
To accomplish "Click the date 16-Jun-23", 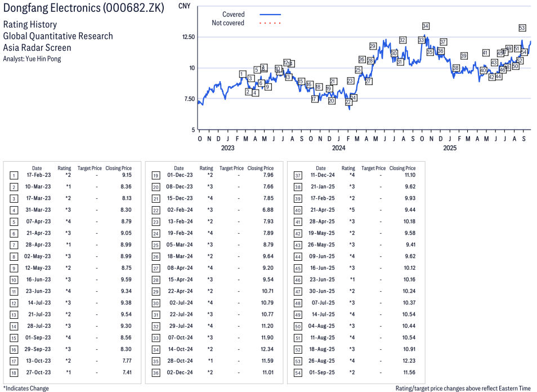I will pos(38,279).
